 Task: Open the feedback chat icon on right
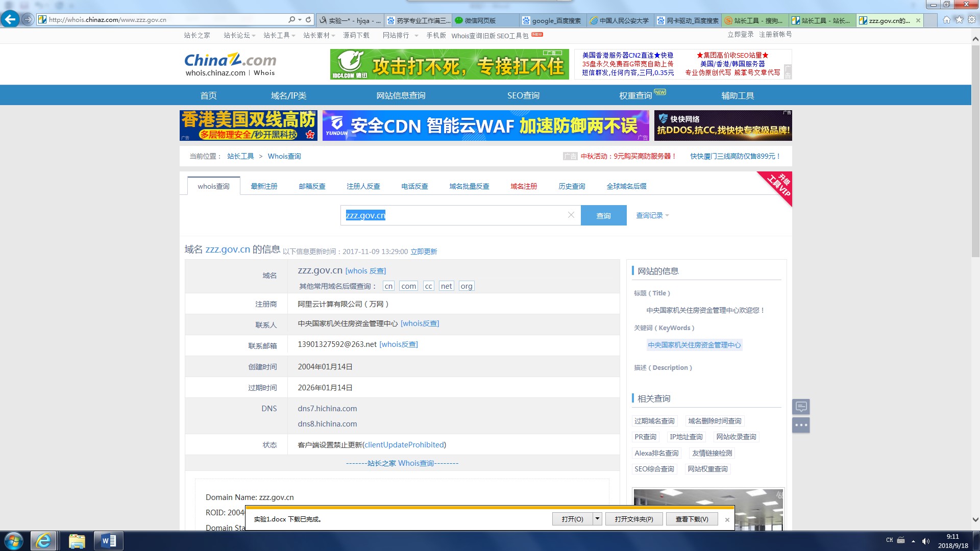801,407
